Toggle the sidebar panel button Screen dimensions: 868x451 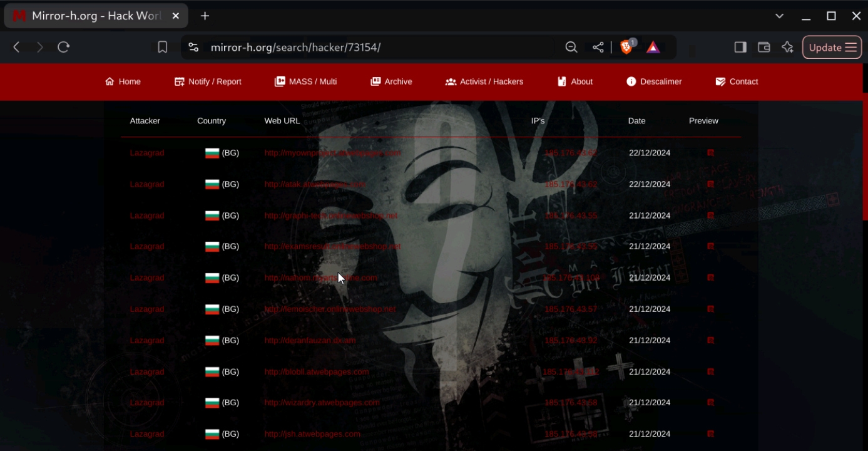[x=740, y=48]
